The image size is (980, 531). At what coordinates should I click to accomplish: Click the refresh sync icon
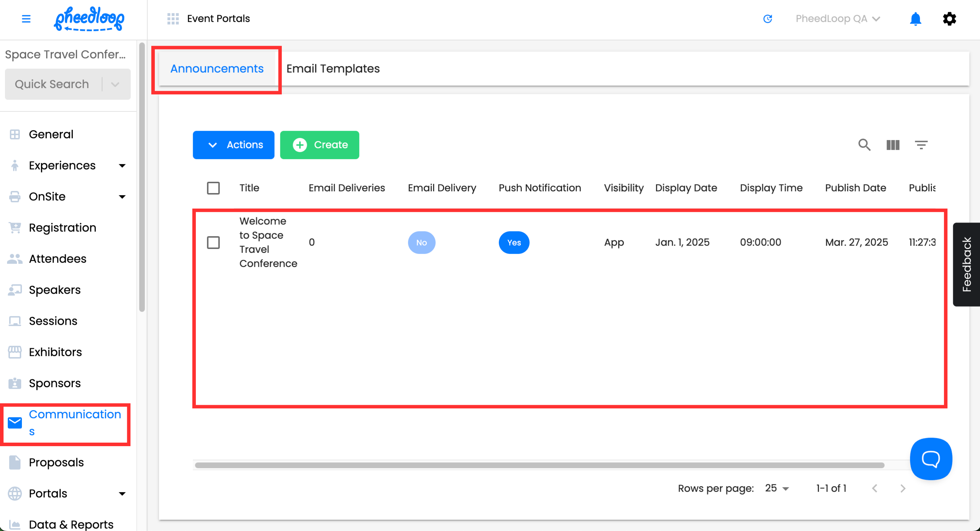[x=767, y=19]
